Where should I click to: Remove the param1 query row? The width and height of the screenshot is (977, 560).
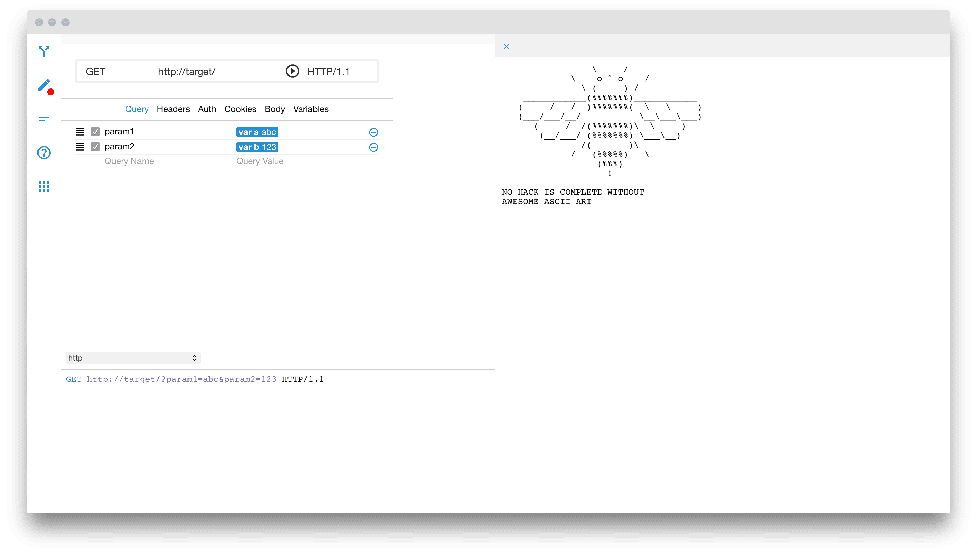[373, 132]
